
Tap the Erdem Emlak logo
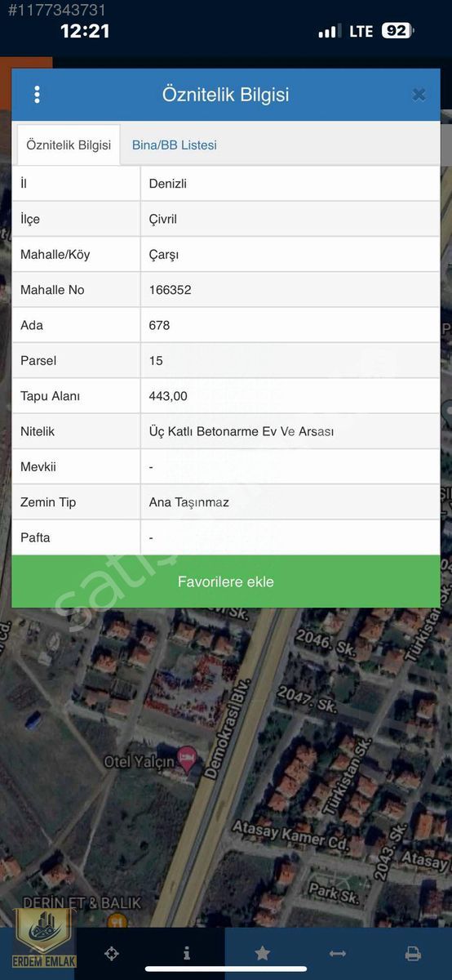pos(43,938)
